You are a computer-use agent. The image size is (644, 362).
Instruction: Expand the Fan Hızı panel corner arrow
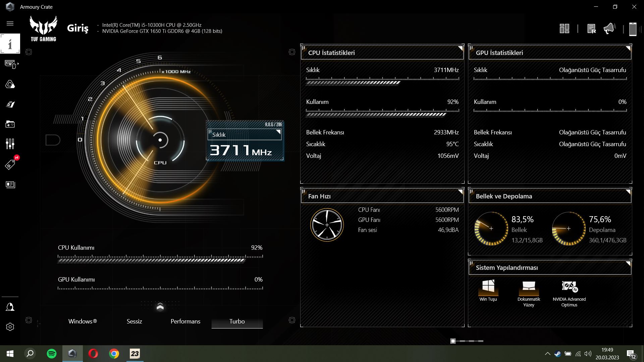click(x=460, y=192)
